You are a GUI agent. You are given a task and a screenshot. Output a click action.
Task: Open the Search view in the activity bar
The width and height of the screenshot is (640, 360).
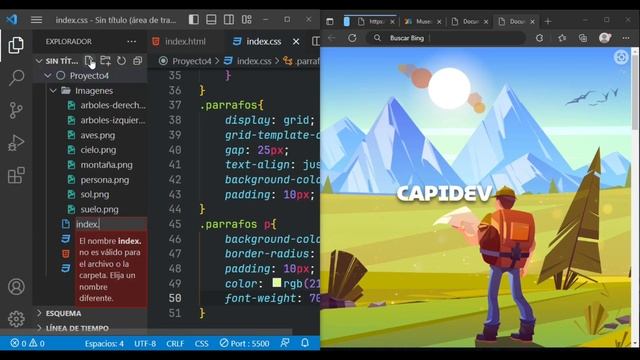pos(16,78)
